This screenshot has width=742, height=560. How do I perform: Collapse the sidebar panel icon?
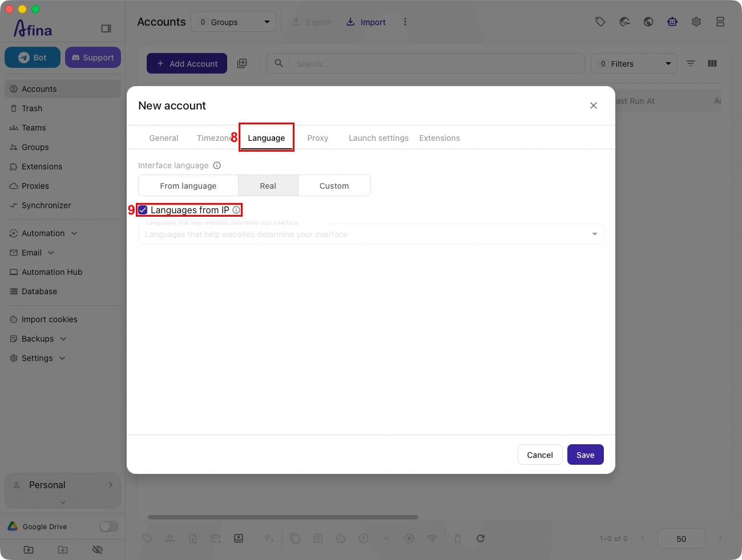106,29
